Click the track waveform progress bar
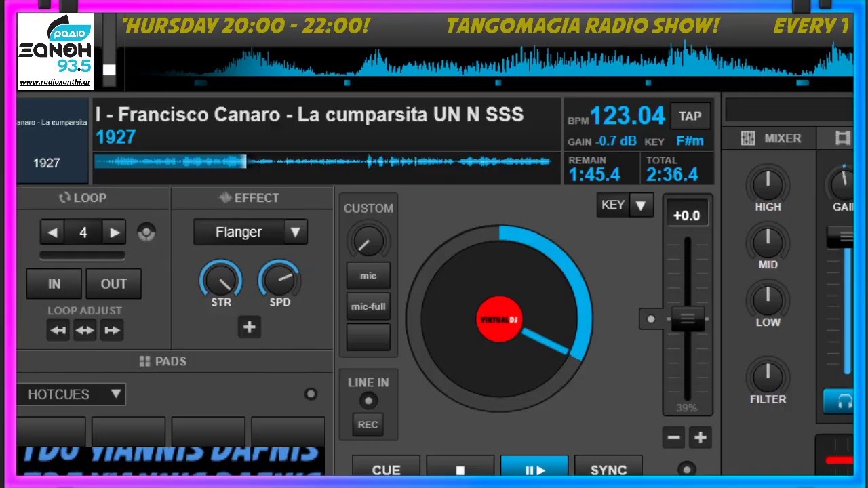The width and height of the screenshot is (868, 488). pos(323,161)
